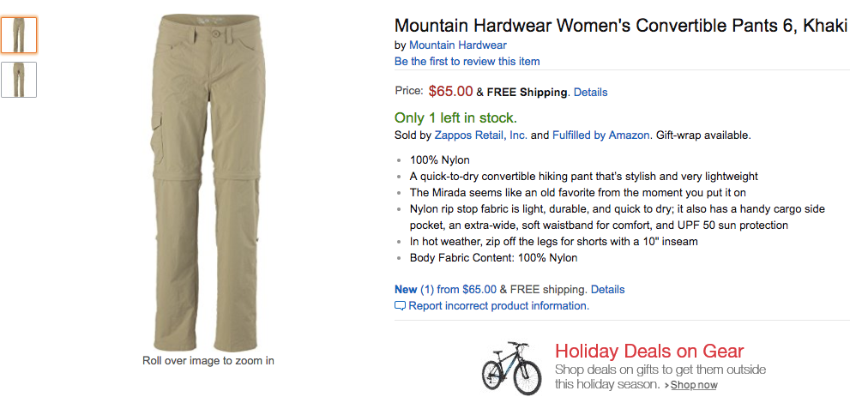Open shipping Details link beside FREE Shipping
This screenshot has height=415, width=868.
(x=590, y=92)
